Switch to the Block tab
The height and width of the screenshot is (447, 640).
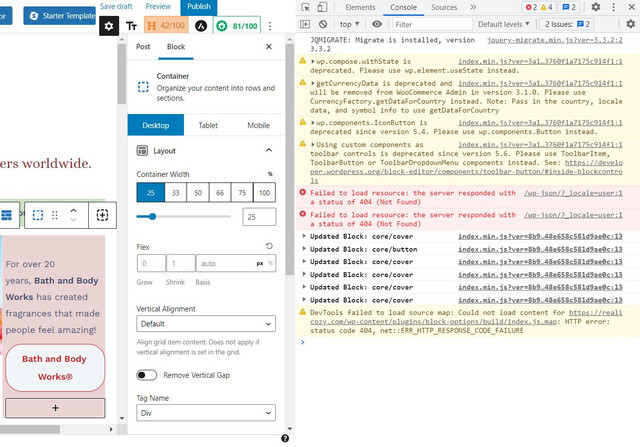[x=176, y=47]
